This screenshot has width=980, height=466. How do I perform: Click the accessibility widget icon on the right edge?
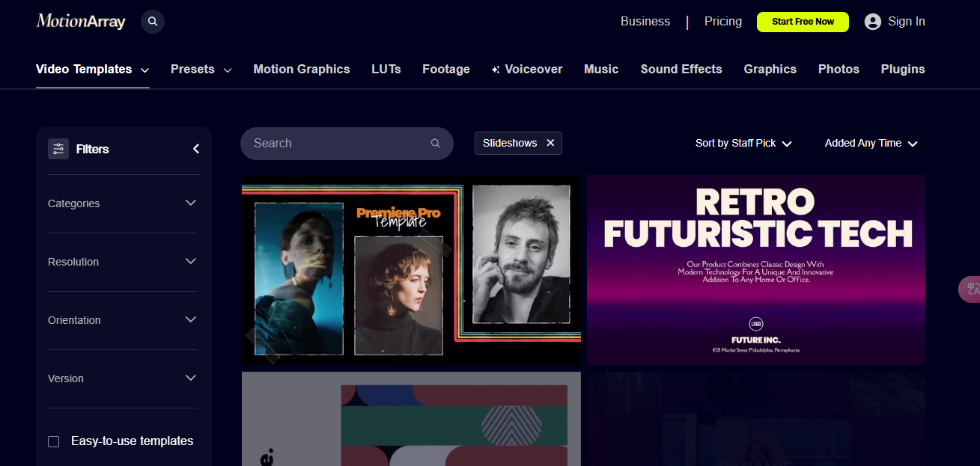(x=971, y=289)
